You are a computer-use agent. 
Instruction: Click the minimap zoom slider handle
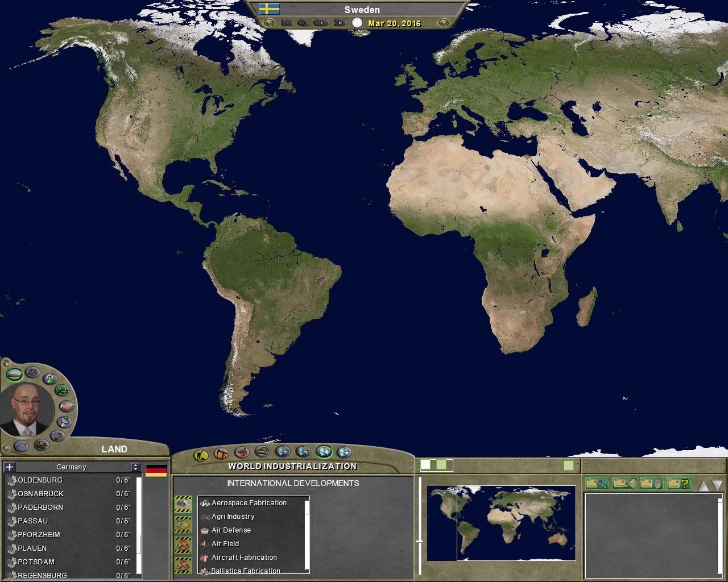click(x=420, y=542)
